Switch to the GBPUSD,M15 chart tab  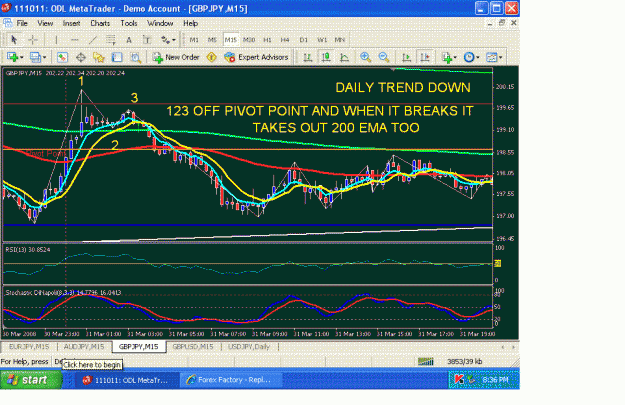pos(193,347)
